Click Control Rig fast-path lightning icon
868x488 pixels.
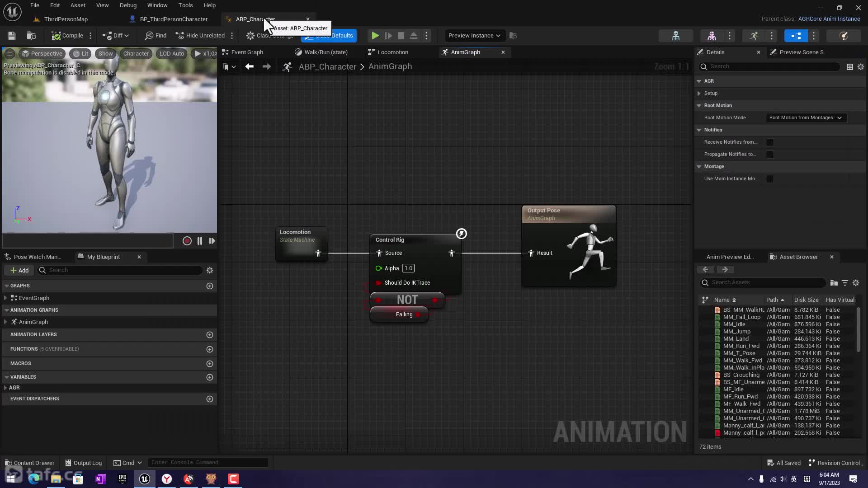[x=461, y=234]
